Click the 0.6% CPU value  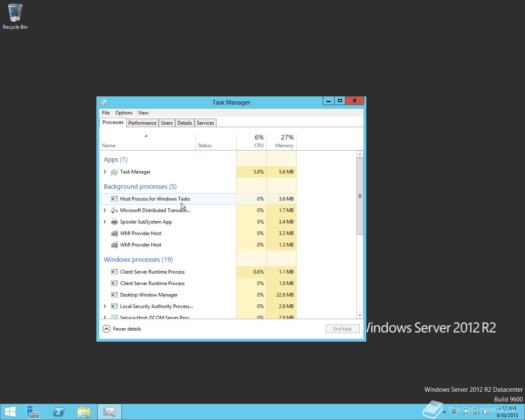tap(259, 272)
